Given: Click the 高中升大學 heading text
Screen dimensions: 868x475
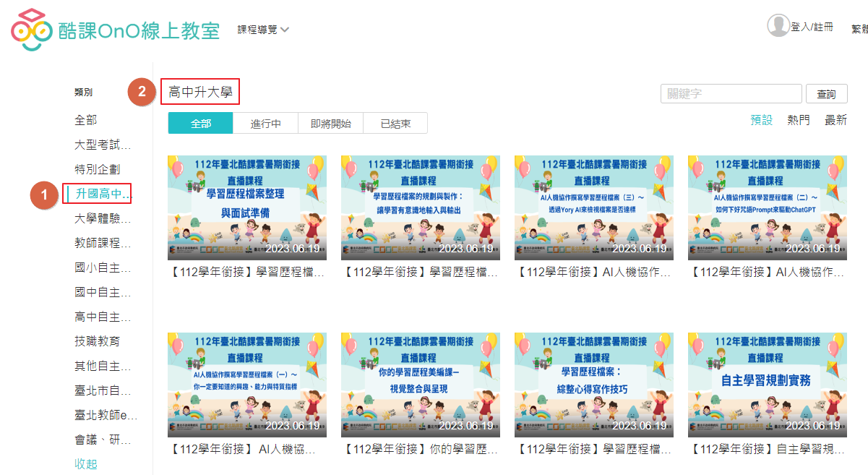Looking at the screenshot, I should coord(200,92).
